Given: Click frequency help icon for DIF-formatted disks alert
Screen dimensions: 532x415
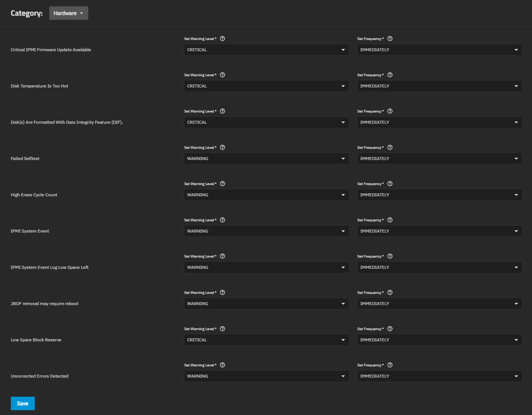Looking at the screenshot, I should (x=390, y=111).
